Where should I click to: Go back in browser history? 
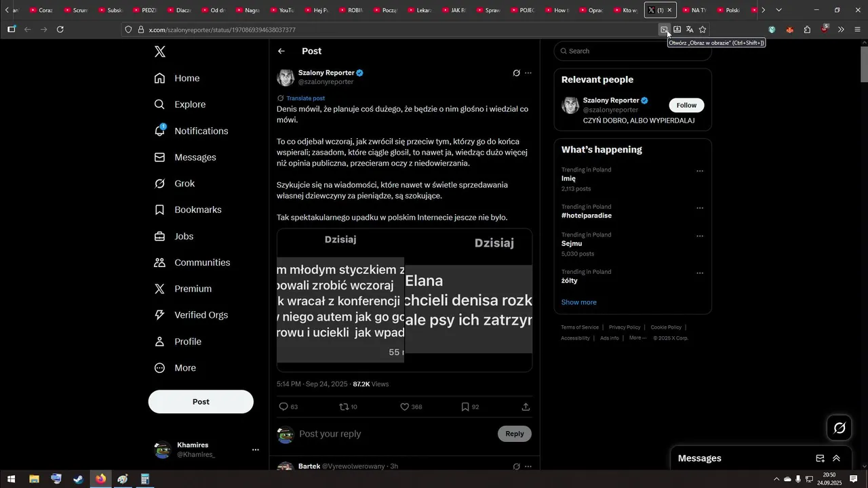[x=28, y=30]
